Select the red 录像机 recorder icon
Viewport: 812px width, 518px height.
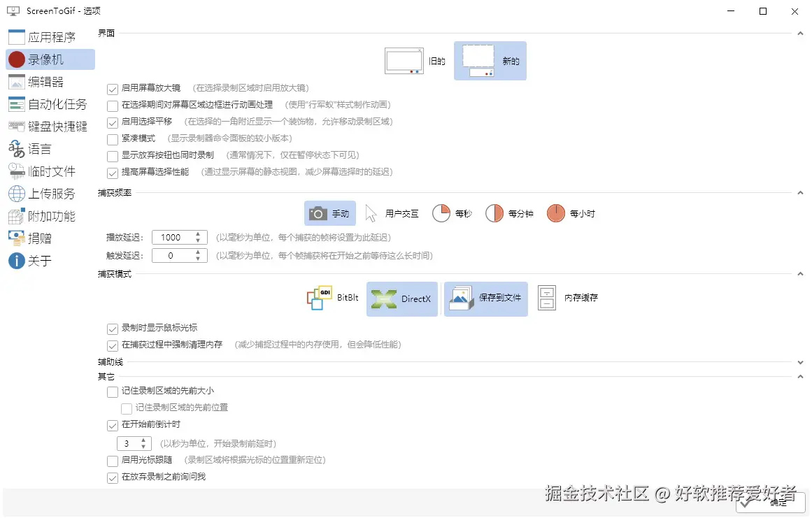17,59
